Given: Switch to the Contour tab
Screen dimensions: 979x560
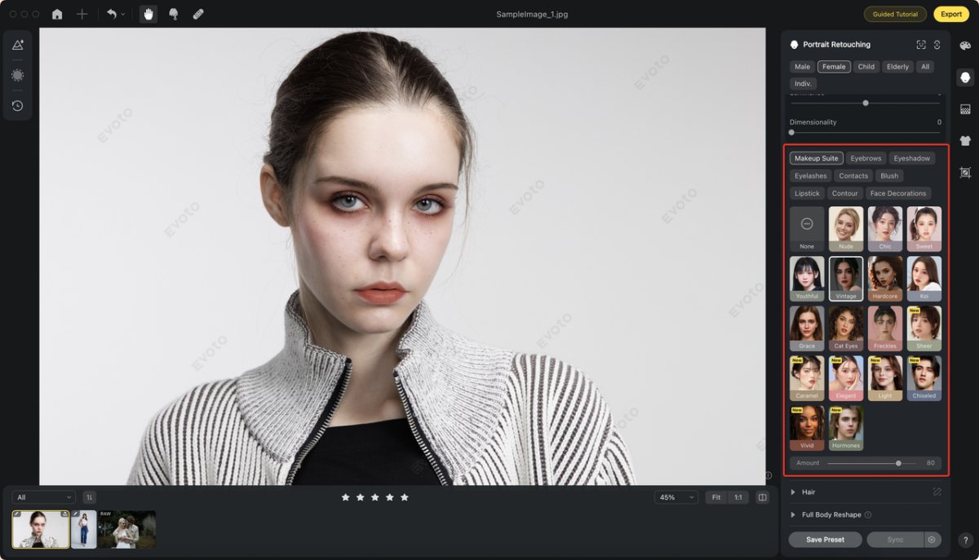Looking at the screenshot, I should [x=845, y=193].
